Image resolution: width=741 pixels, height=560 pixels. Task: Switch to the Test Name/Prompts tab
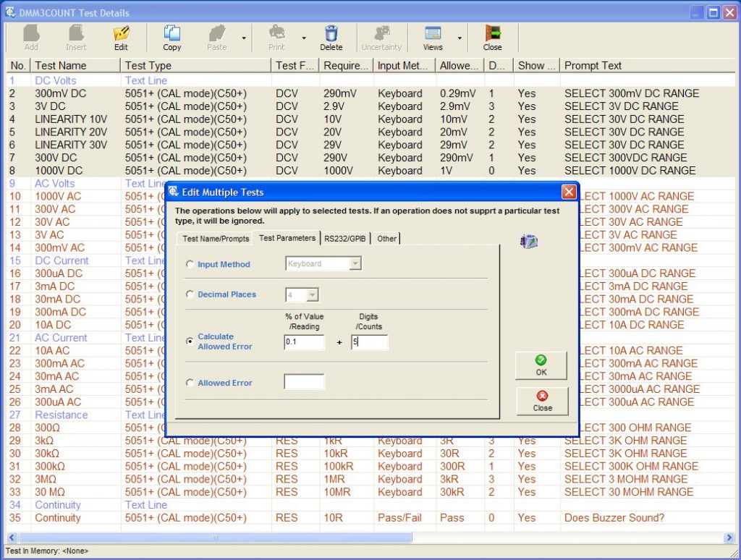pos(216,239)
